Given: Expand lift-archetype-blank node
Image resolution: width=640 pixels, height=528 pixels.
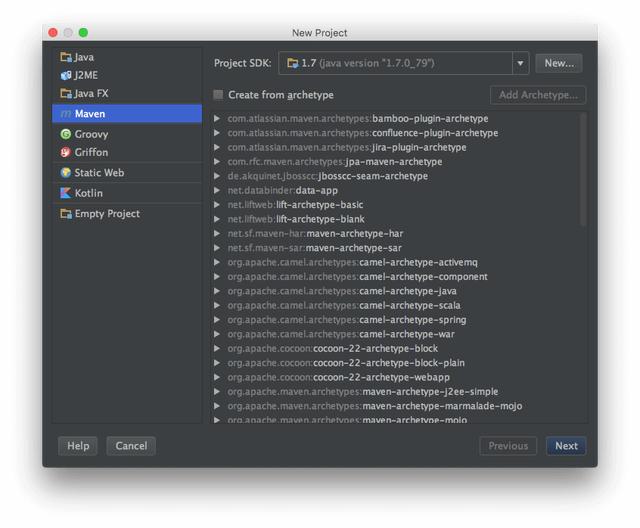Looking at the screenshot, I should pos(217,219).
